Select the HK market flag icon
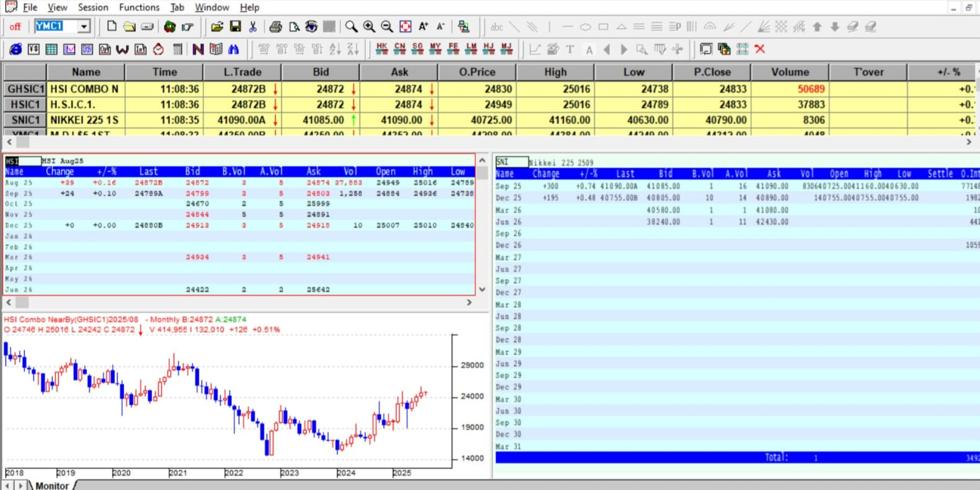The image size is (980, 490). [382, 49]
